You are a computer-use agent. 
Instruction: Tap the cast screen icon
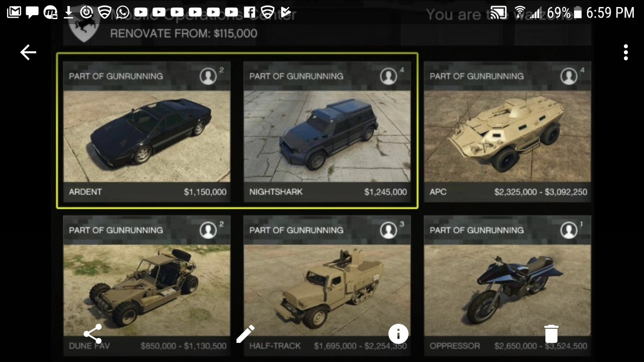[x=498, y=13]
